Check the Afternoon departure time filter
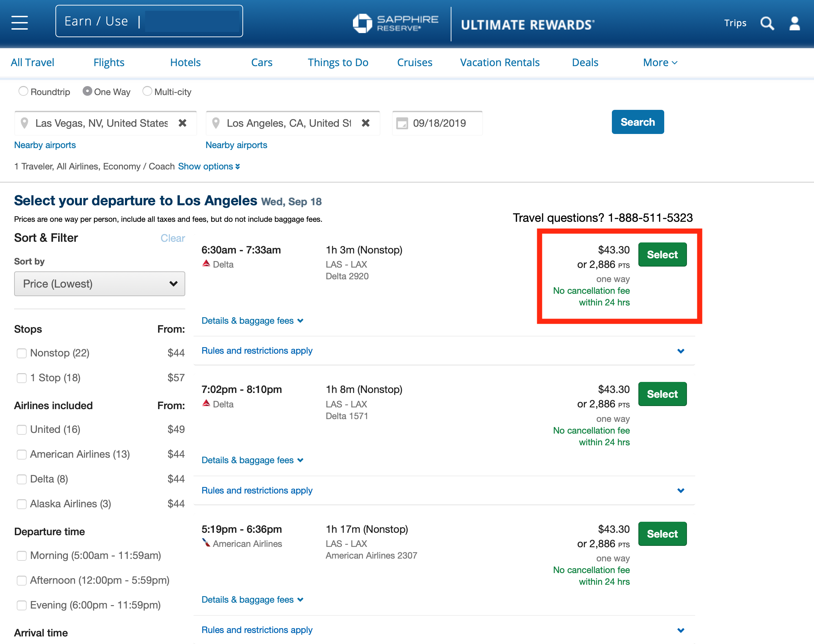 [21, 581]
